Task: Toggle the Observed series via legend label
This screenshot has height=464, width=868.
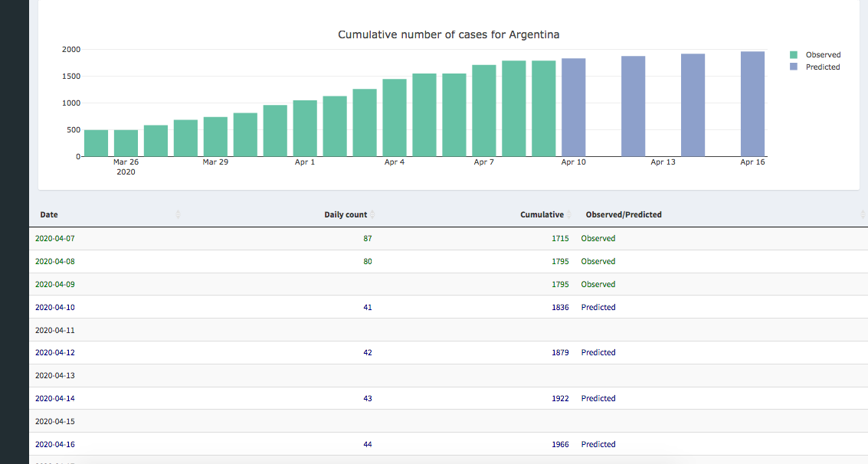Action: pos(823,55)
